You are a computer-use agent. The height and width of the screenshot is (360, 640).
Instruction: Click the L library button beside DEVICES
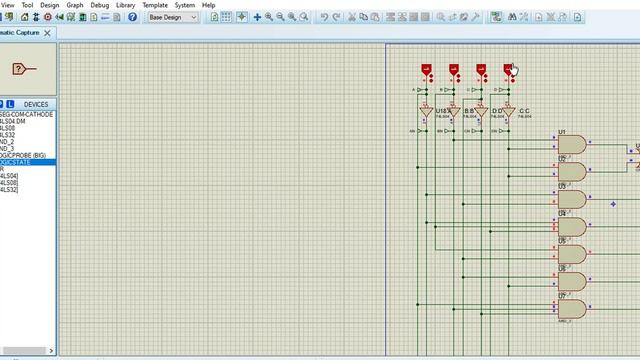tap(10, 104)
